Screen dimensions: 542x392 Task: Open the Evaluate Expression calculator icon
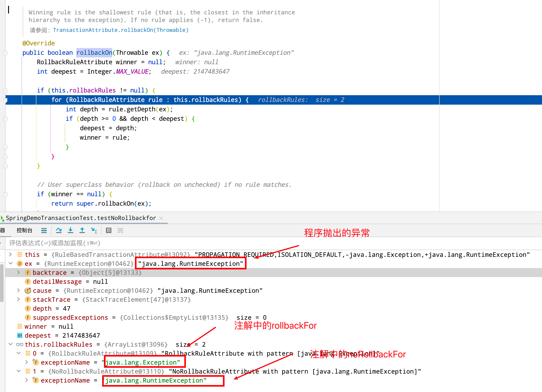[109, 230]
